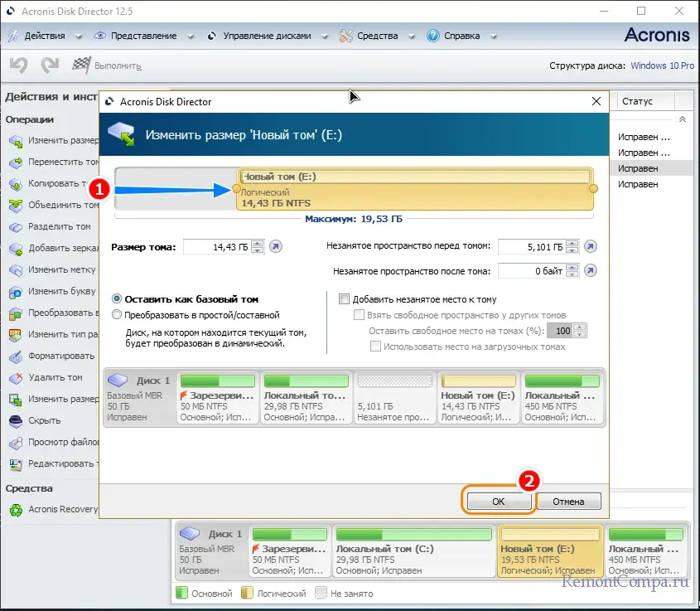This screenshot has height=611, width=700.
Task: Click the Redo arrow icon in toolbar
Action: pyautogui.click(x=50, y=65)
